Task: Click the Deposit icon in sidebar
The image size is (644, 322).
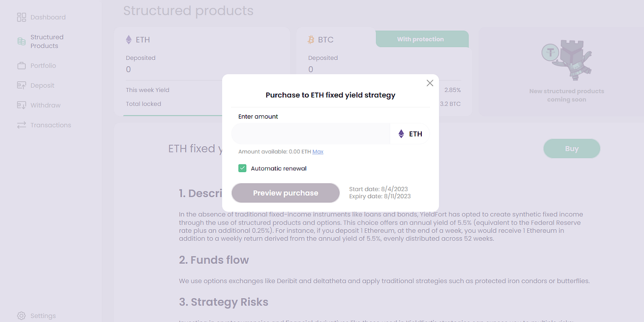Action: click(x=22, y=85)
